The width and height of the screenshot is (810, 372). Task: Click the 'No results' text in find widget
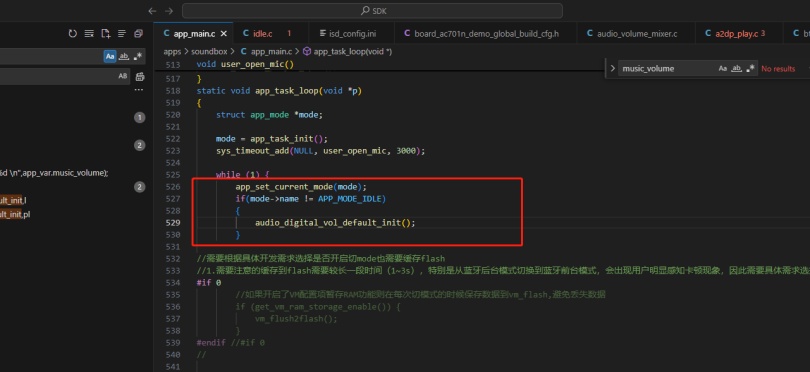[x=778, y=68]
